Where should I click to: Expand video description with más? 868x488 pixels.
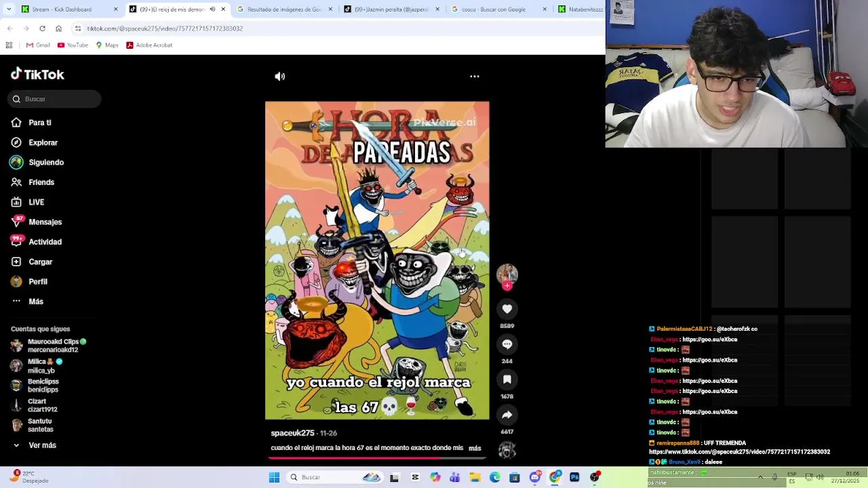tap(475, 448)
